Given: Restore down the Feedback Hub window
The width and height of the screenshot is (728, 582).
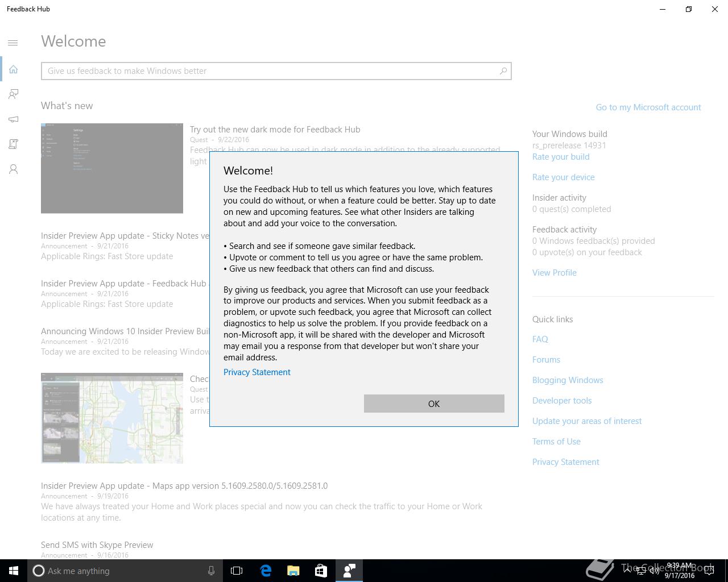Looking at the screenshot, I should [689, 9].
